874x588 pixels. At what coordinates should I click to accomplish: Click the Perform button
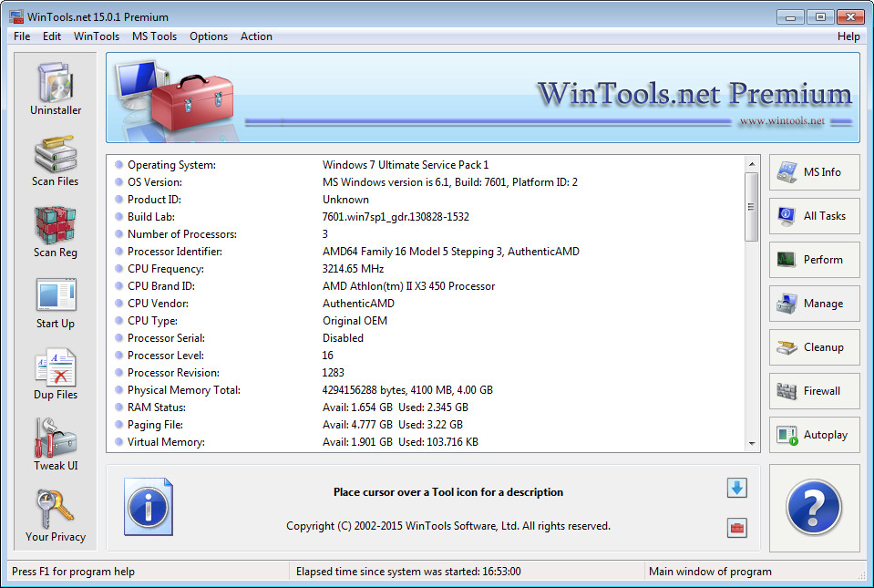click(x=815, y=260)
